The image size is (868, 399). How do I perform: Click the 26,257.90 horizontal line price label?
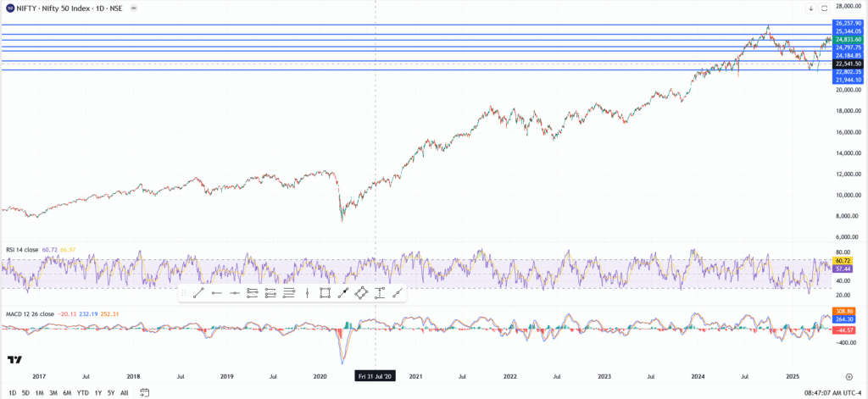848,24
